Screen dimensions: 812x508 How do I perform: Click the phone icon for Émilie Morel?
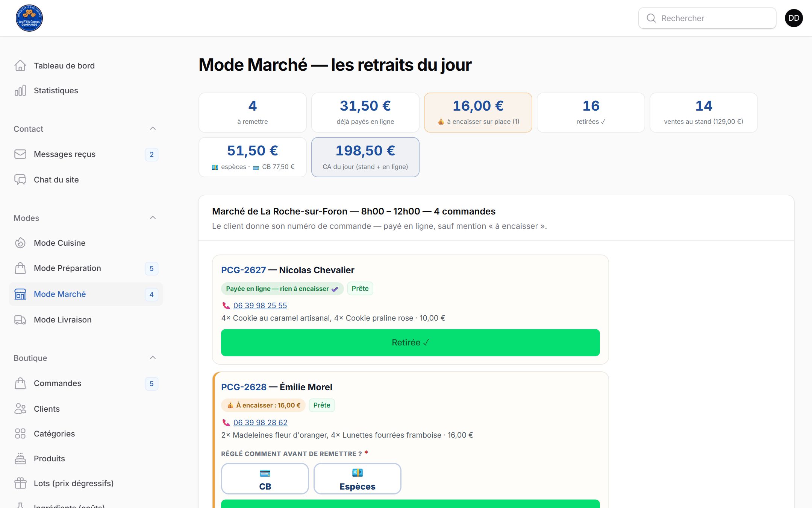coord(226,423)
